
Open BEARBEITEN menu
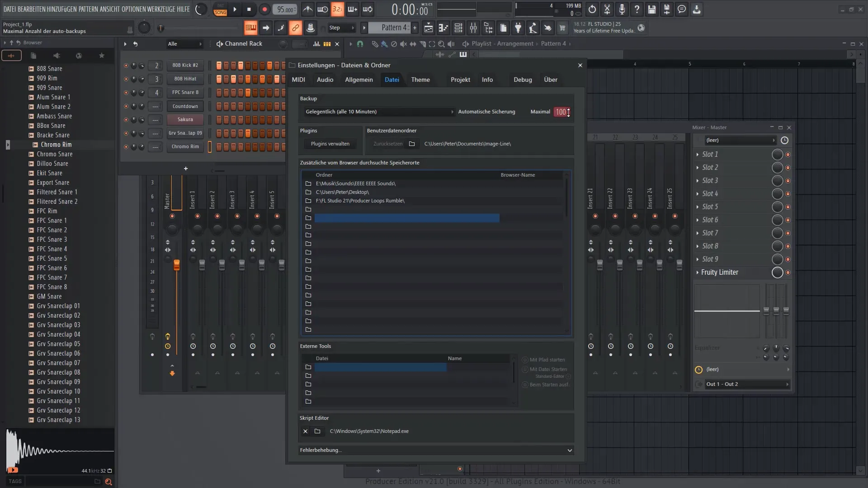tap(32, 9)
